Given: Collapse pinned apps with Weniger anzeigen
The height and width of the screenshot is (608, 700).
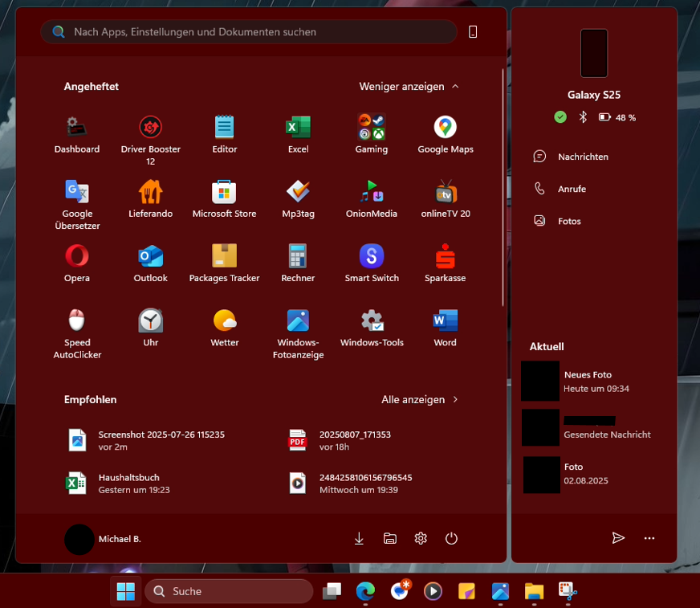Looking at the screenshot, I should click(409, 86).
